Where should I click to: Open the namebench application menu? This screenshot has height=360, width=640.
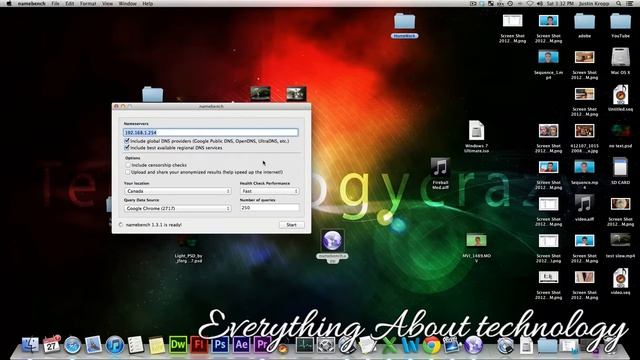(x=31, y=3)
